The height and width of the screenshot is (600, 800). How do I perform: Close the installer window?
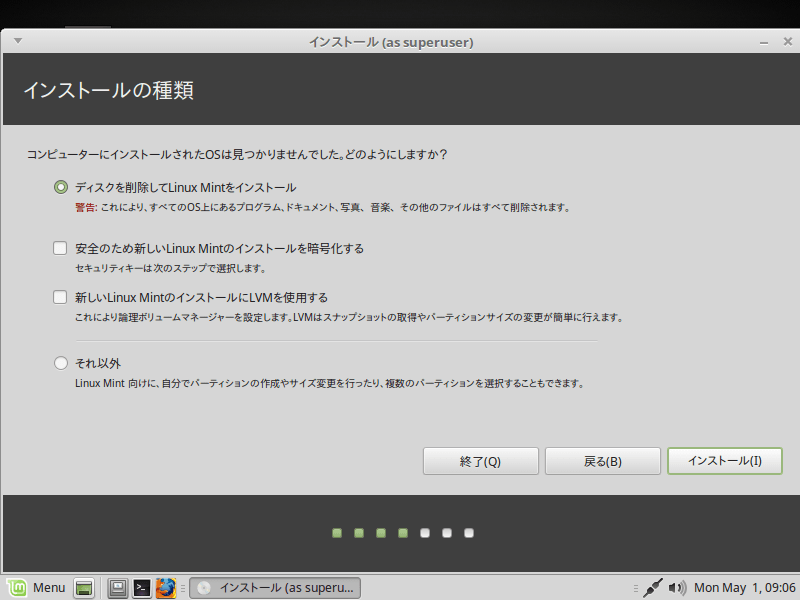[x=788, y=42]
